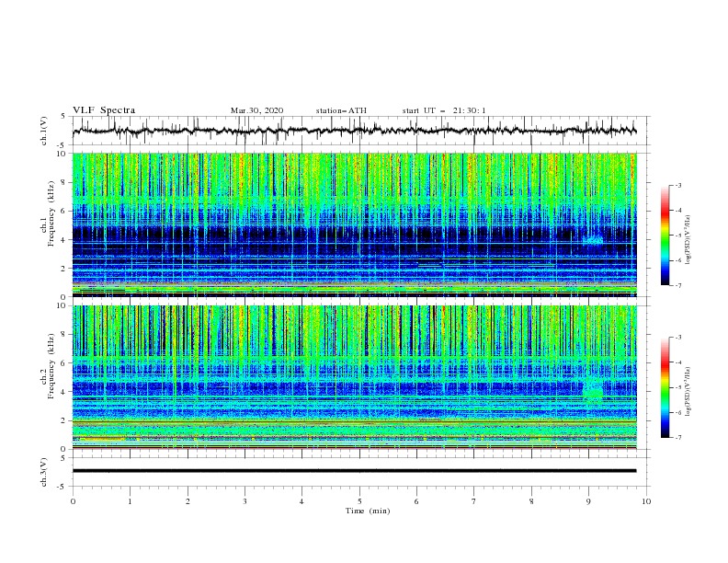Click the log(PSD) label beside ch.1 colorbar
The image size is (728, 563).
(688, 240)
